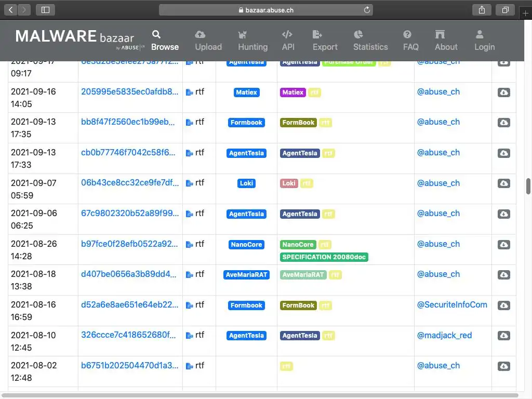Go back with the browser back arrow

click(x=11, y=10)
